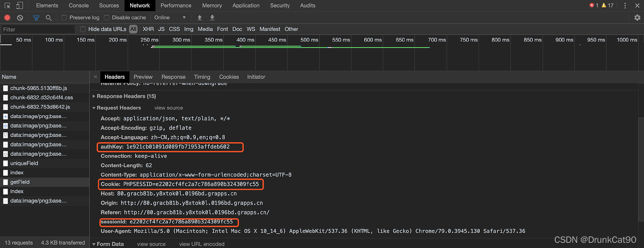This screenshot has height=248, width=644.
Task: Stop recording with the red record button
Action: coord(7,18)
